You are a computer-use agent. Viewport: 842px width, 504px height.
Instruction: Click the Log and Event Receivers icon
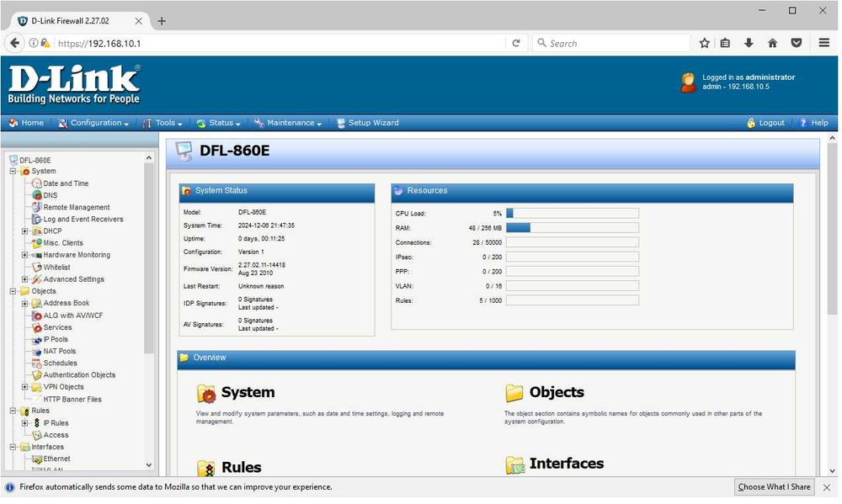coord(36,220)
